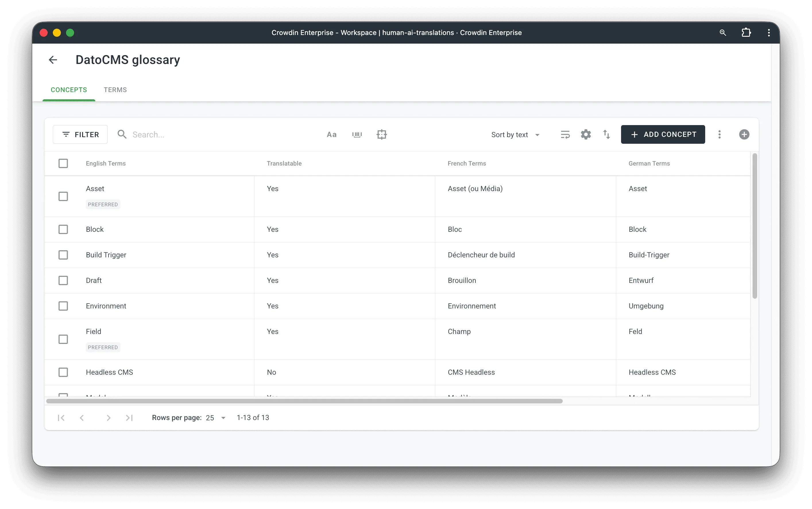Click the wrap-lines display icon beside gear

(x=565, y=134)
